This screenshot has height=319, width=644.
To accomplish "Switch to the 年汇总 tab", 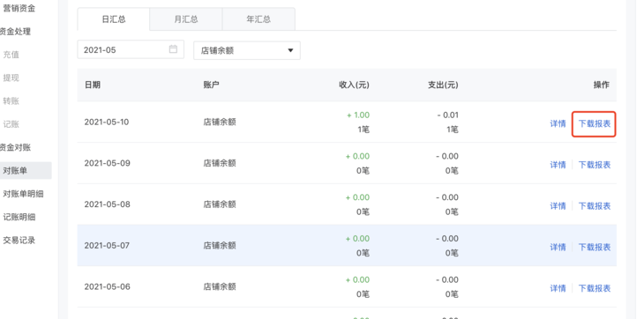I will (x=258, y=19).
